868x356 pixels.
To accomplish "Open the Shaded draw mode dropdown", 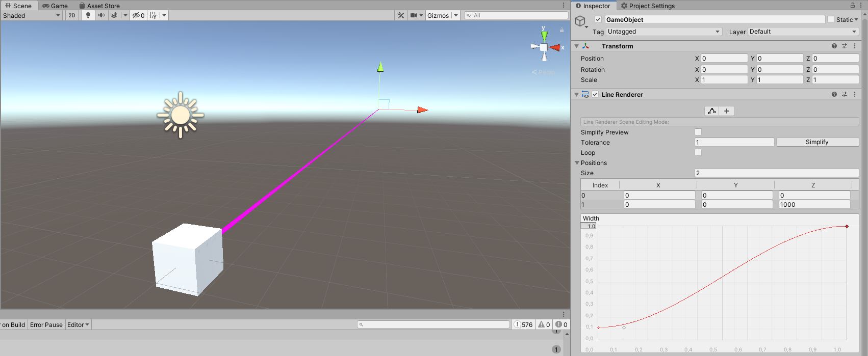I will tap(31, 15).
